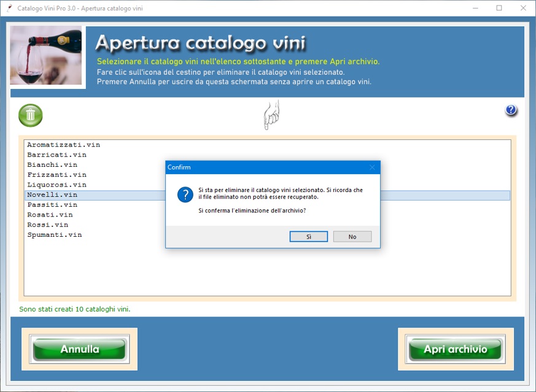The height and width of the screenshot is (392, 536).
Task: Click the Apri archivio button
Action: (456, 349)
